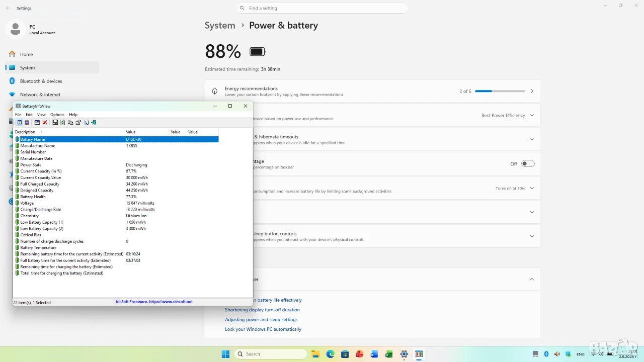Open Bluetooth & devices in Settings sidebar
644x362 pixels.
pos(52,81)
